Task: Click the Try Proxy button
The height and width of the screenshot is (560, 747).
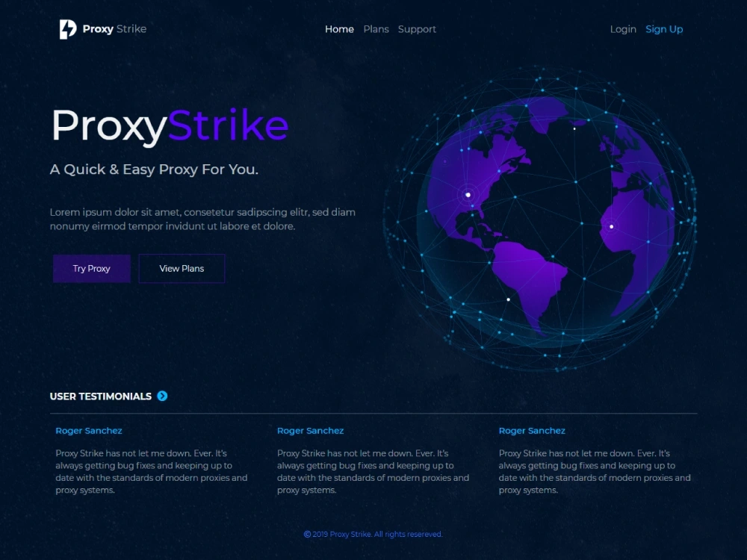Action: pyautogui.click(x=91, y=269)
